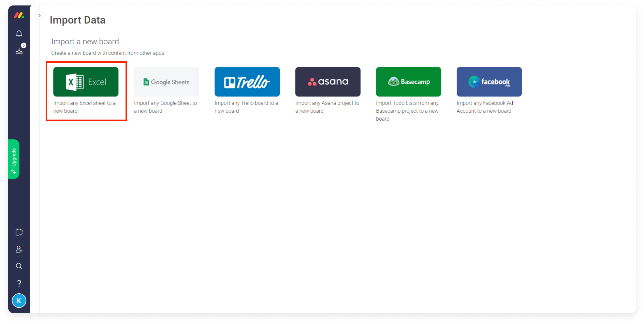Image resolution: width=644 pixels, height=324 pixels.
Task: Open the help question mark icon
Action: (x=19, y=283)
